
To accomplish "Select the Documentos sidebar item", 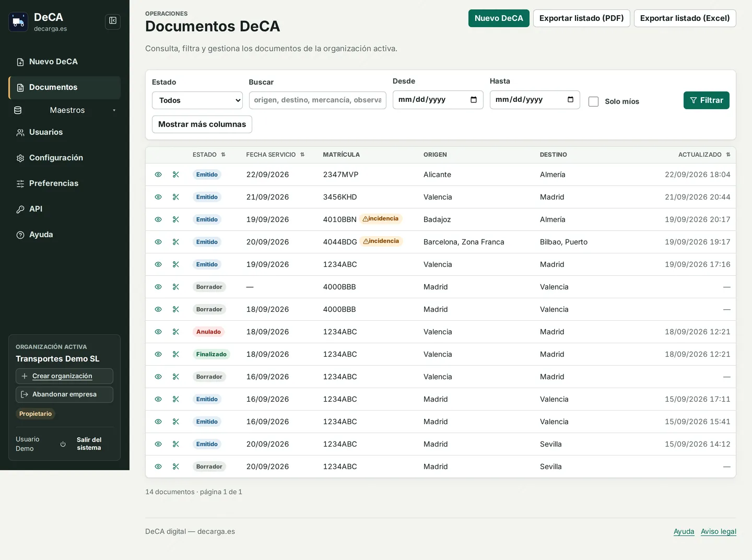I will click(65, 88).
